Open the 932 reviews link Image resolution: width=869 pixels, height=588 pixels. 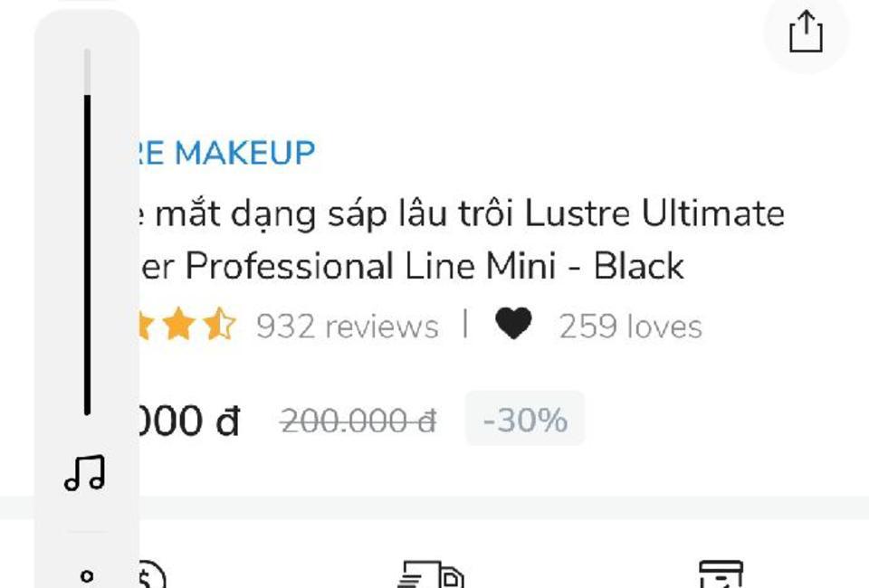(347, 326)
